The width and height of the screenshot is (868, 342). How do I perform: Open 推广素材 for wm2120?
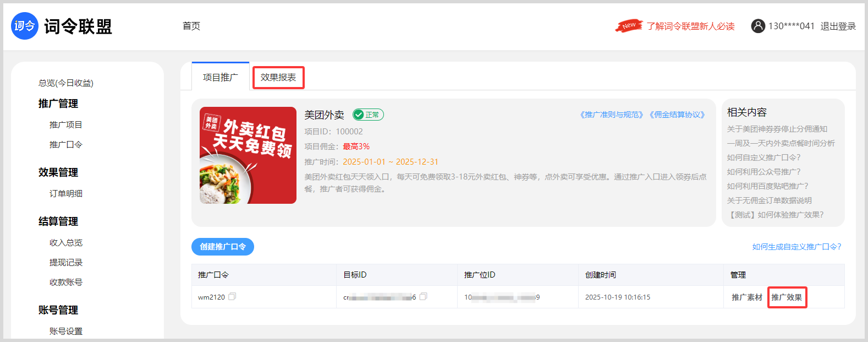click(746, 297)
